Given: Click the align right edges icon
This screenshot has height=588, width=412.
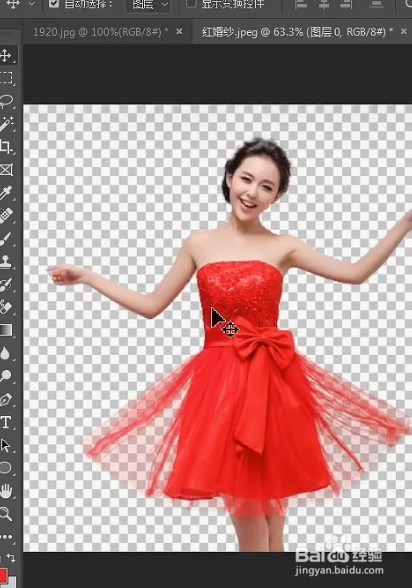Looking at the screenshot, I should pos(346,4).
